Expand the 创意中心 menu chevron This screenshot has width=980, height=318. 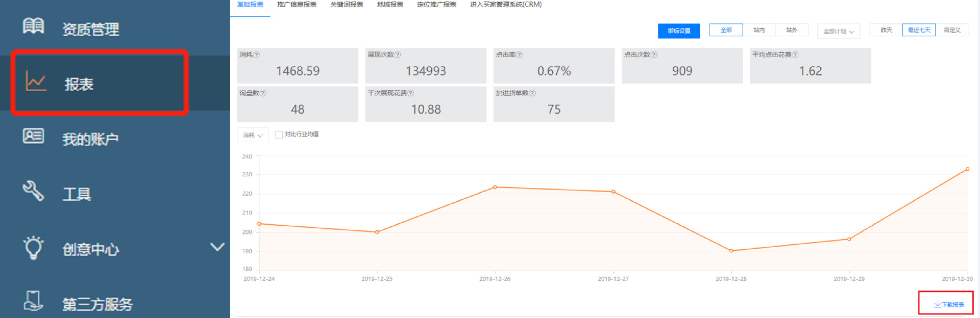pos(217,247)
